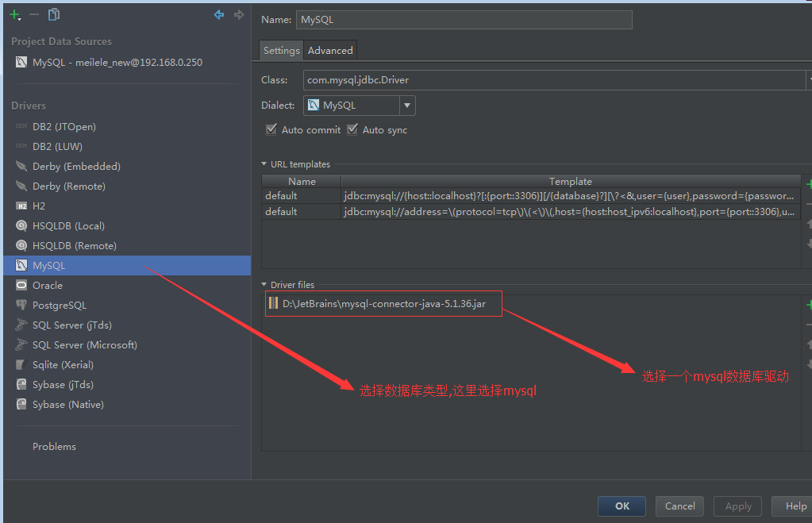This screenshot has height=523, width=812.
Task: Confirm the dialog with the OK button
Action: click(x=622, y=506)
